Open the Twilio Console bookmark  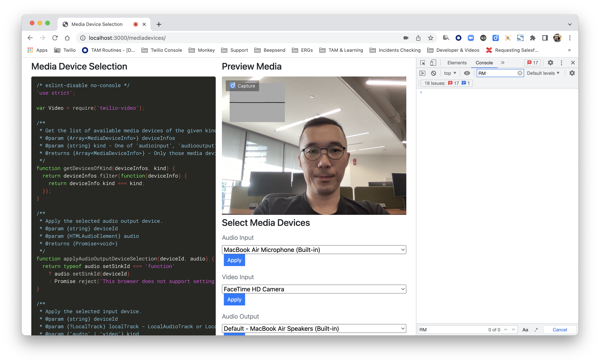[162, 50]
